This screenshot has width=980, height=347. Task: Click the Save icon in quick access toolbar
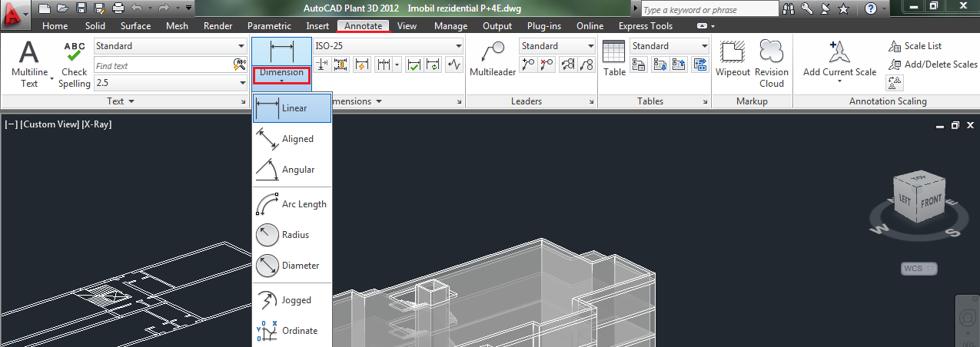tap(81, 9)
